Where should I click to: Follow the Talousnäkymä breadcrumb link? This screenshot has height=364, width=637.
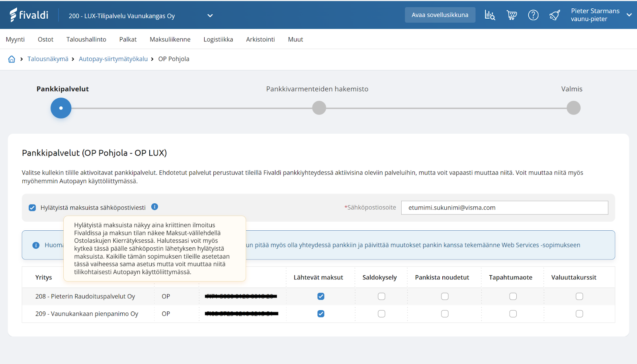[x=48, y=59]
